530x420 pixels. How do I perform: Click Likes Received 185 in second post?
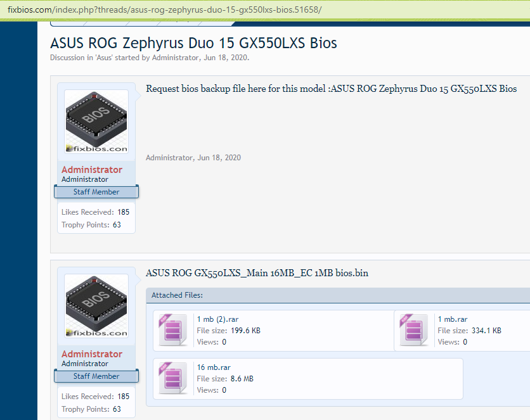95,397
